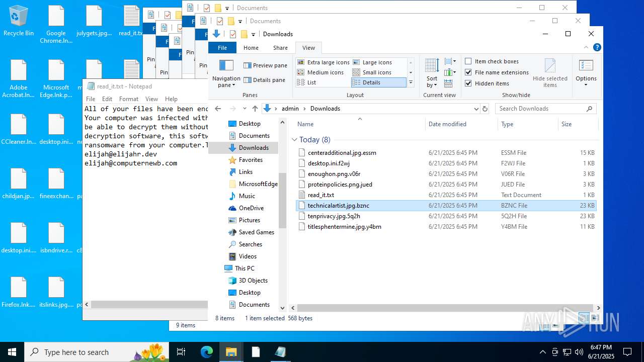
Task: Open the Sort by dropdown
Action: click(432, 73)
